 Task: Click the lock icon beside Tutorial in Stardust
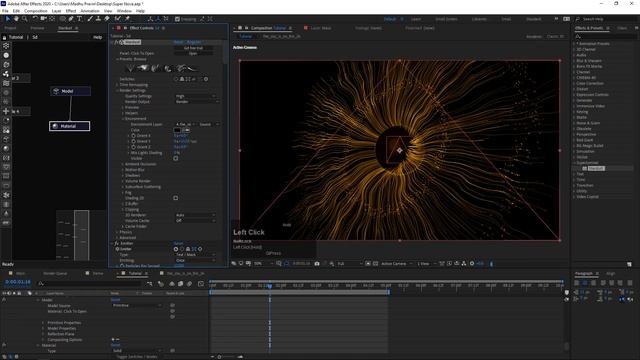pos(4,37)
